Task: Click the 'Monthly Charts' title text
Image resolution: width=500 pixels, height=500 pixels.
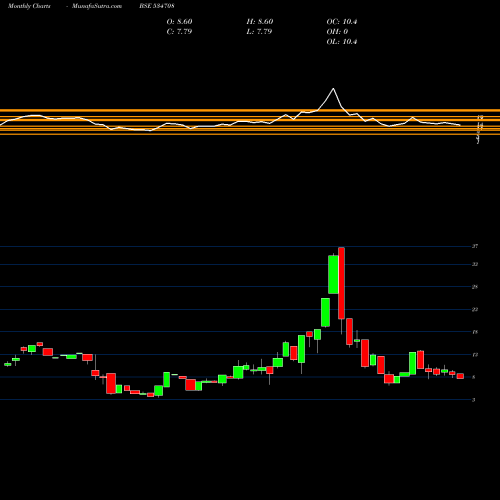Action: pyautogui.click(x=29, y=6)
